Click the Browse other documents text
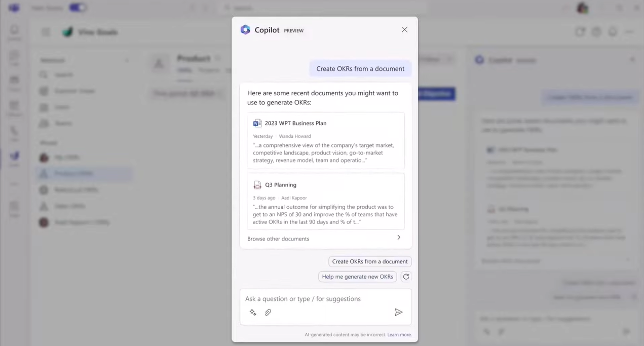Viewport: 644px width, 346px height. click(x=278, y=239)
